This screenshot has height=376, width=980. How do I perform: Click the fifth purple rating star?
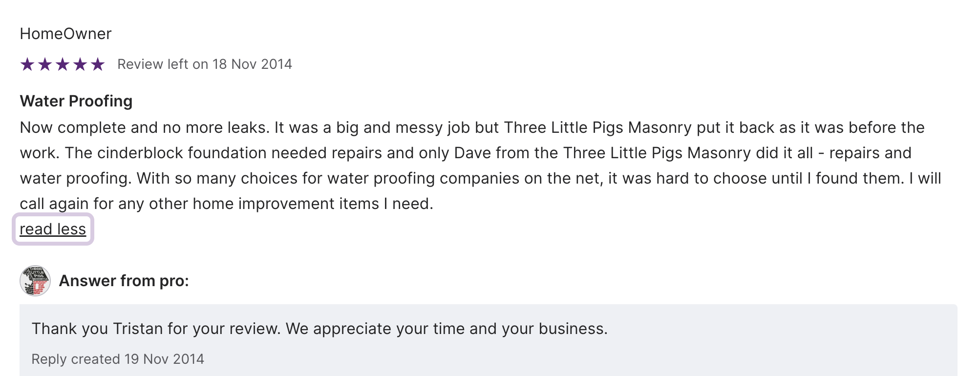98,64
